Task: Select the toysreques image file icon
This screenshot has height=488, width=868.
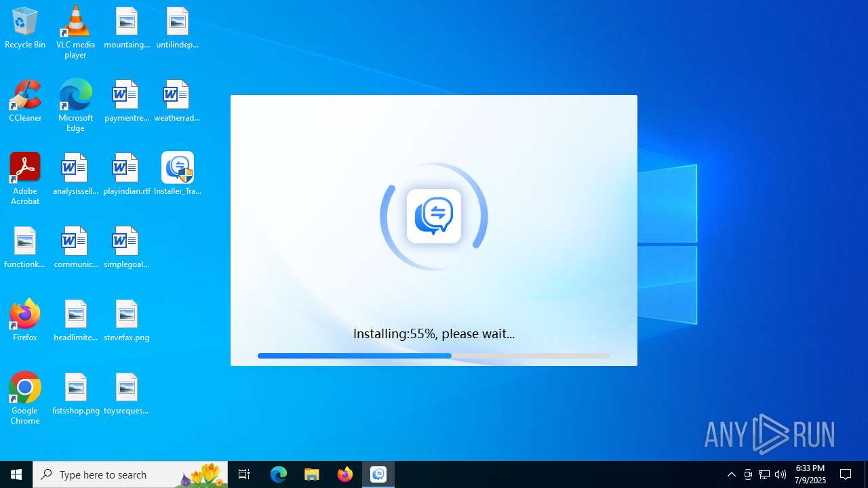Action: tap(127, 394)
